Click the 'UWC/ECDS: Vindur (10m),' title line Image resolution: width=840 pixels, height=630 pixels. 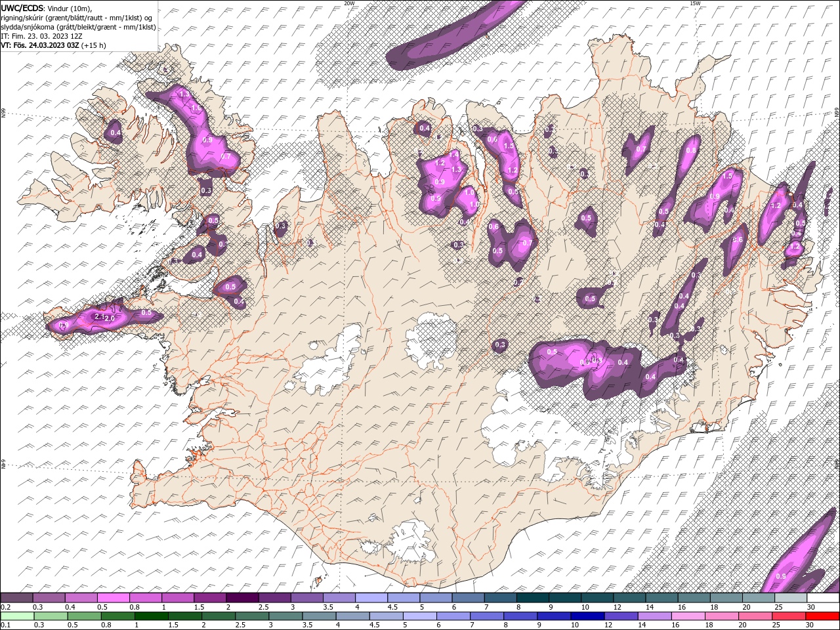tap(47, 8)
